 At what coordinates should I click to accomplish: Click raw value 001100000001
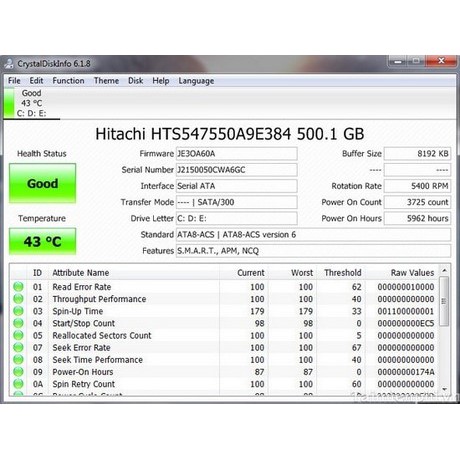pyautogui.click(x=406, y=311)
